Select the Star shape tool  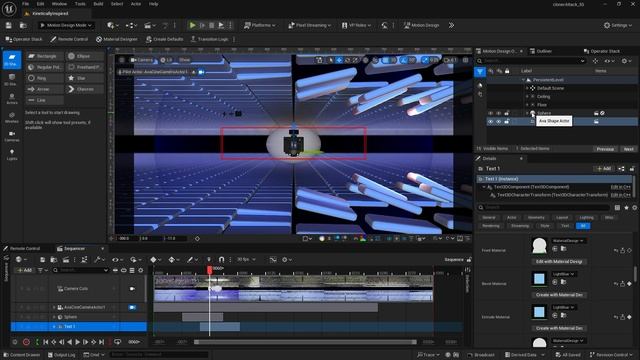tap(84, 78)
